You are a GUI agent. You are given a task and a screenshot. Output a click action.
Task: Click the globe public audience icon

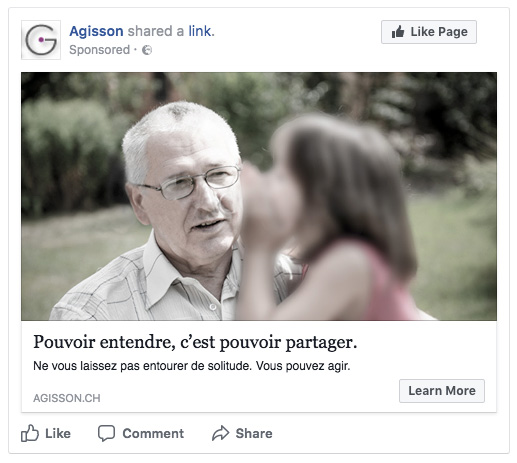point(147,50)
